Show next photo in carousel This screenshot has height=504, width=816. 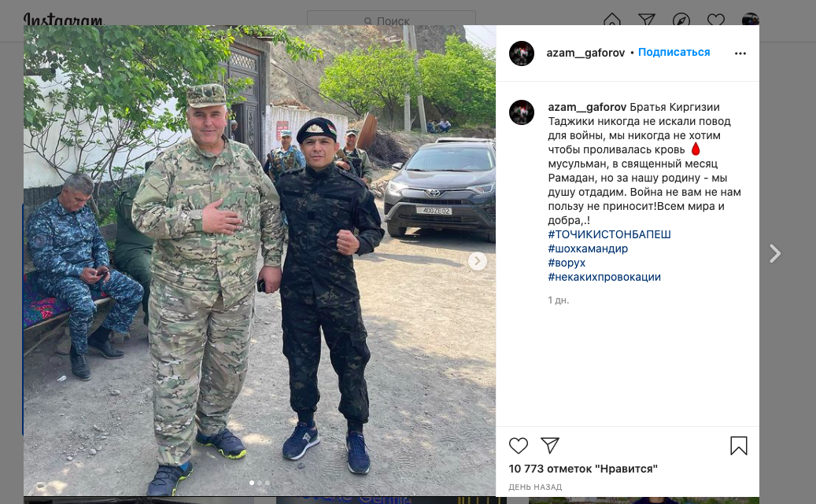click(x=477, y=261)
